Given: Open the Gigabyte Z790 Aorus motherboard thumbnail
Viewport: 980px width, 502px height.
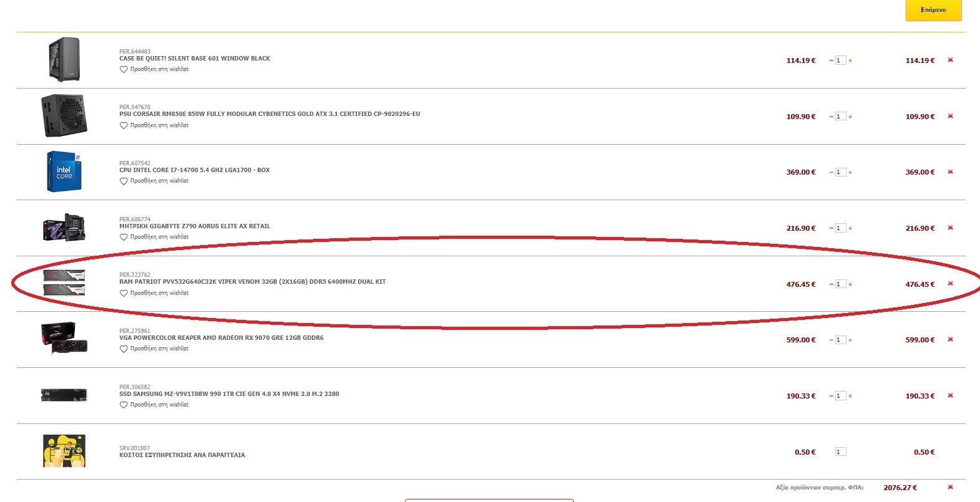Looking at the screenshot, I should click(x=64, y=228).
